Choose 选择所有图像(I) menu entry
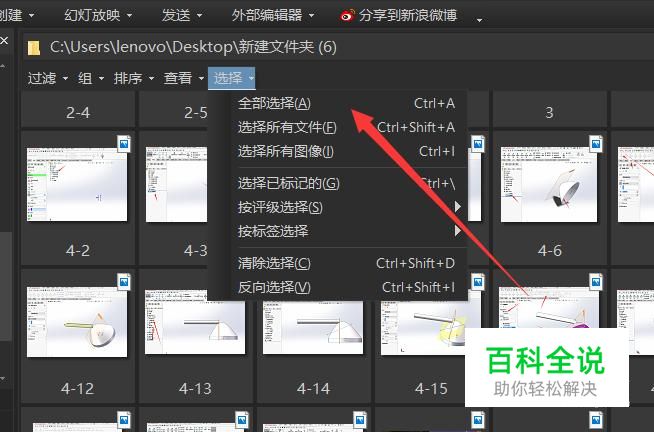 pyautogui.click(x=347, y=151)
